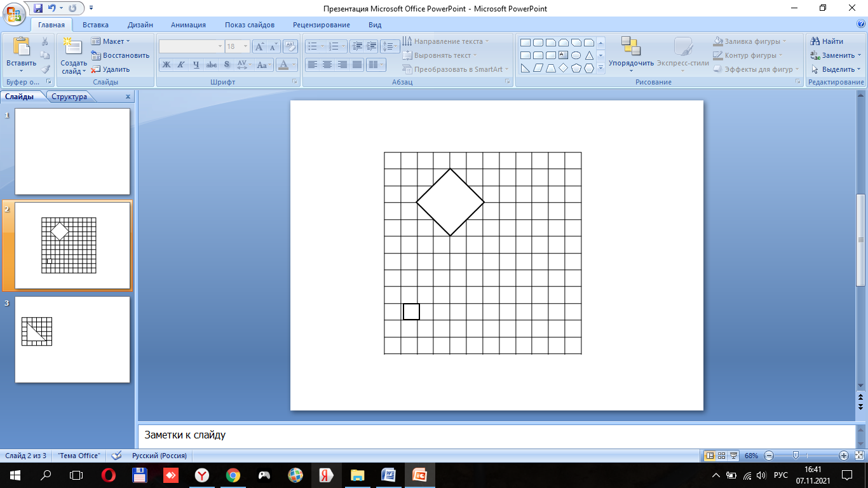Align text right
This screenshot has height=488, width=868.
coord(342,65)
